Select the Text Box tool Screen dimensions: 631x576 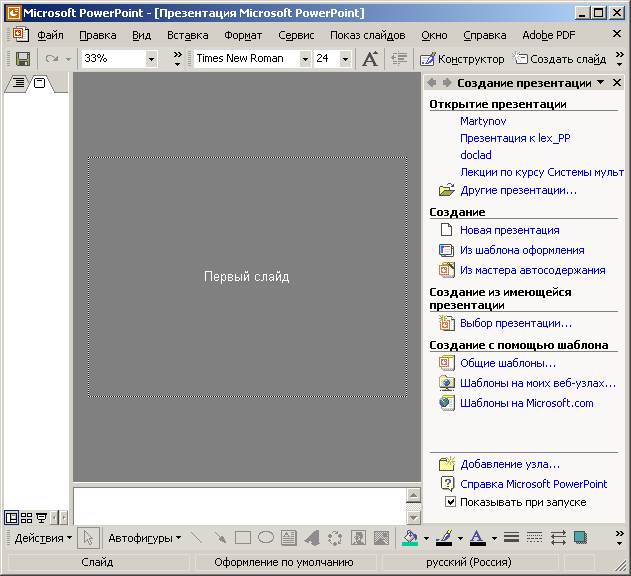(x=289, y=538)
